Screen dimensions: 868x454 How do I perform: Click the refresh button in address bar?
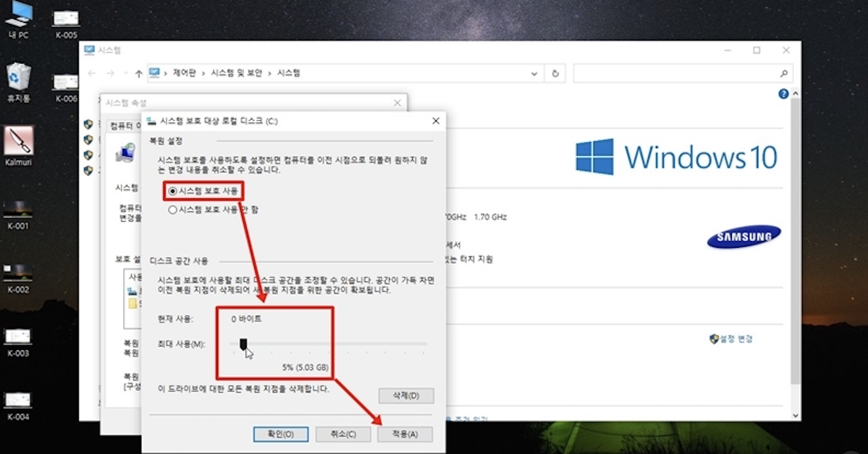[x=555, y=73]
